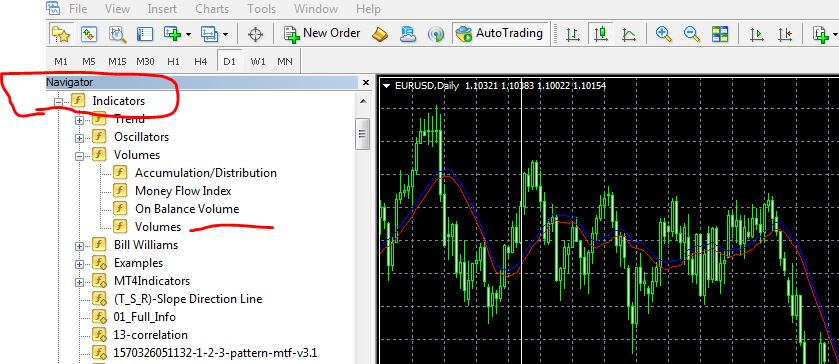Open the Strategy Tester magnifier icon
The width and height of the screenshot is (839, 364).
[117, 34]
